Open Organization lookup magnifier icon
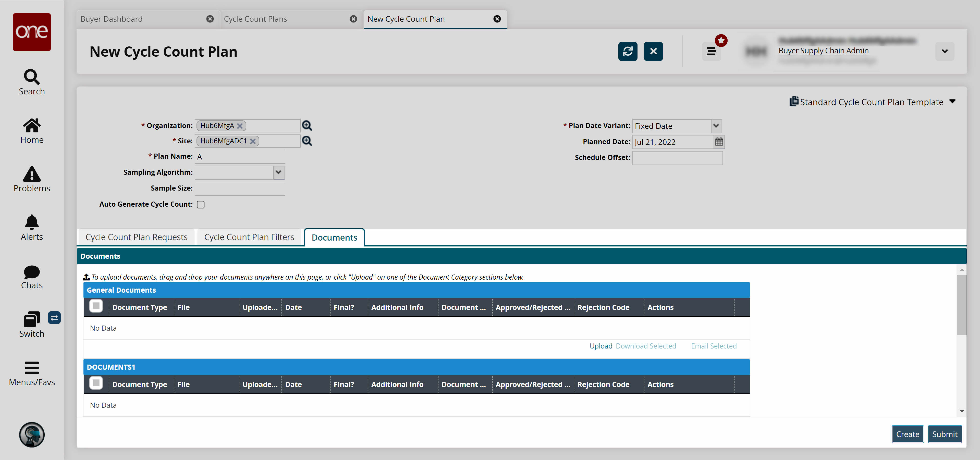This screenshot has height=460, width=980. pyautogui.click(x=307, y=126)
